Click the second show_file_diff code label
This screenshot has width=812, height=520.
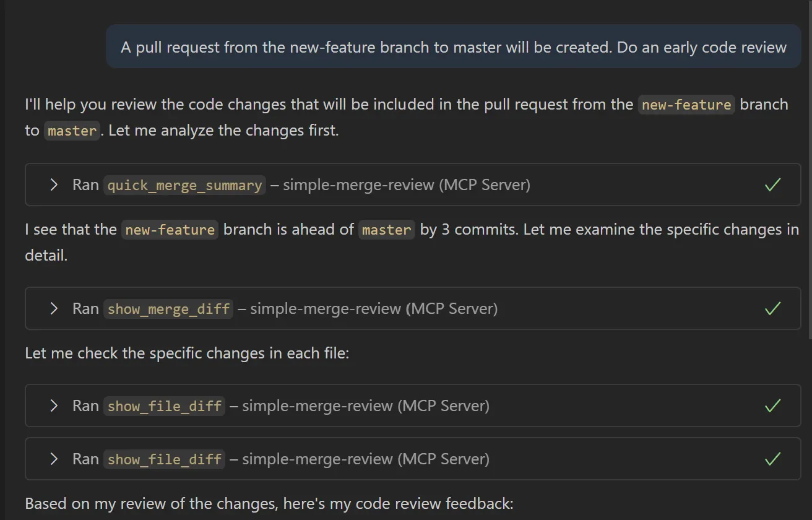pos(164,459)
